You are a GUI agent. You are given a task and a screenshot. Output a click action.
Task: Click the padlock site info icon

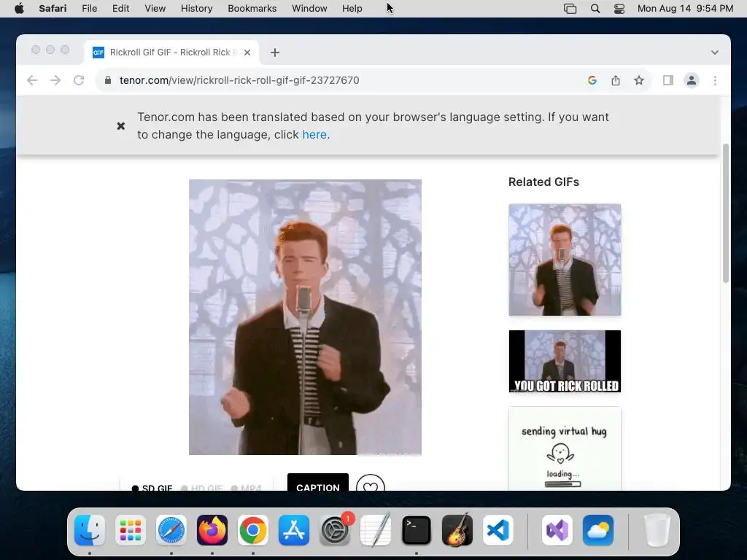click(x=108, y=80)
